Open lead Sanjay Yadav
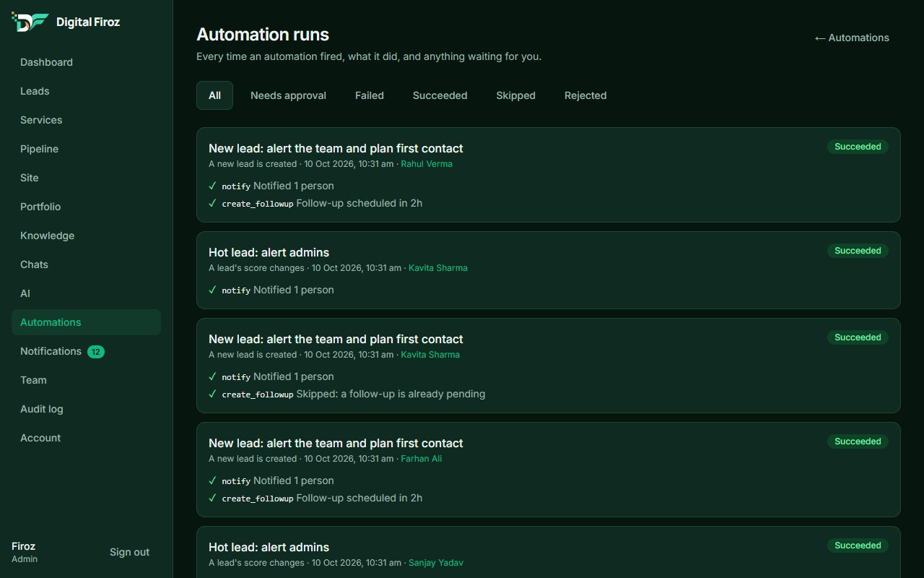 tap(436, 563)
